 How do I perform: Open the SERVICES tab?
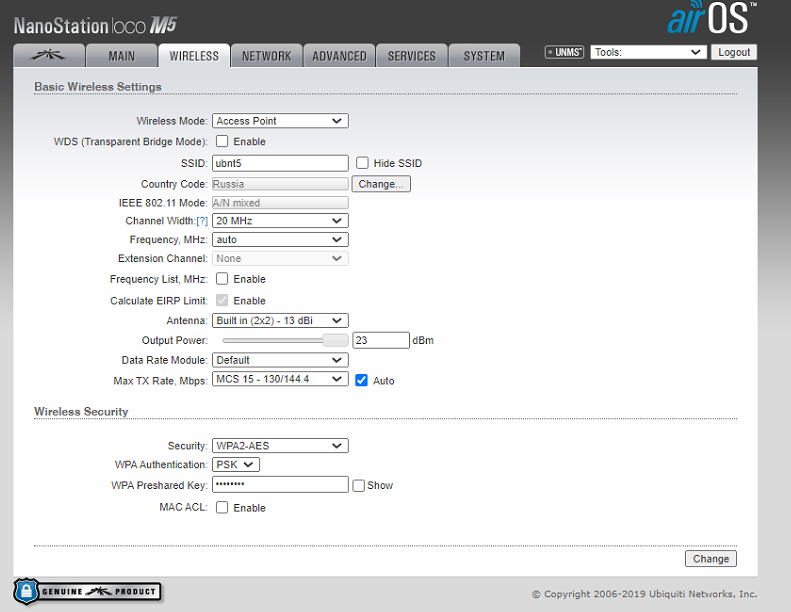pyautogui.click(x=412, y=55)
